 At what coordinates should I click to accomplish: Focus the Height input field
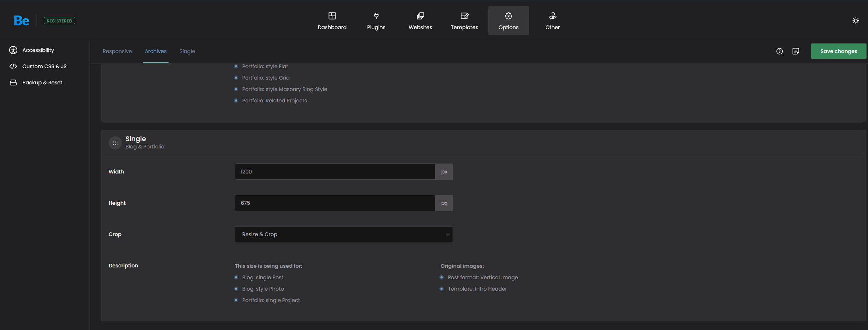click(x=335, y=203)
